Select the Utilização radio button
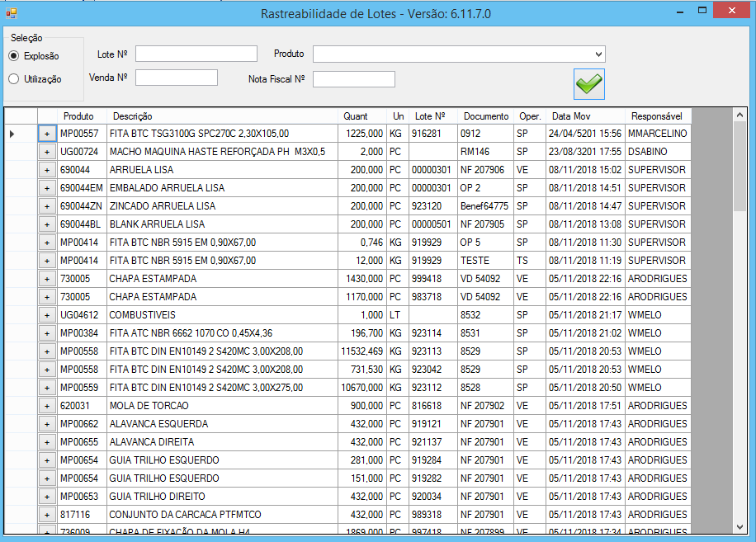 click(x=14, y=79)
